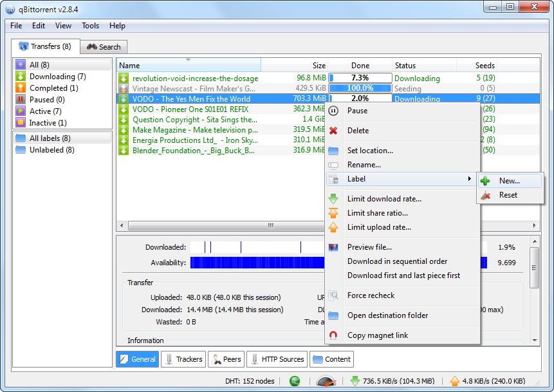Image resolution: width=554 pixels, height=392 pixels.
Task: Click the Pause icon in context menu
Action: tap(333, 111)
